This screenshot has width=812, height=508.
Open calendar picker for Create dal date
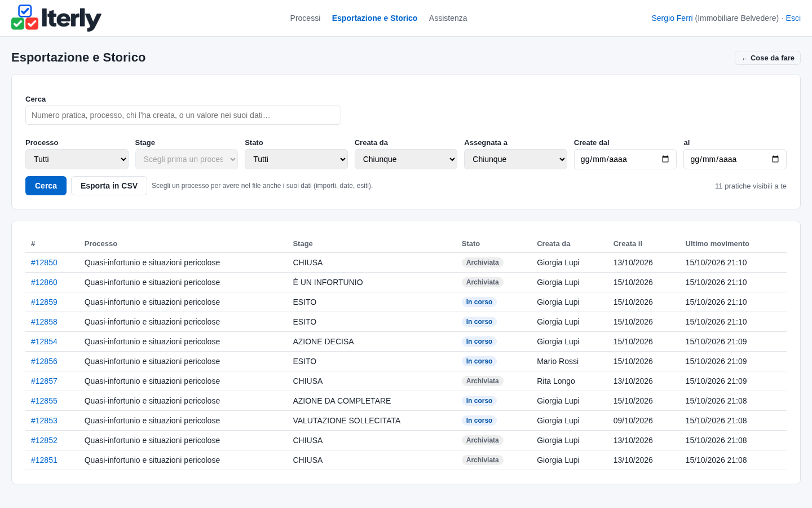(665, 159)
